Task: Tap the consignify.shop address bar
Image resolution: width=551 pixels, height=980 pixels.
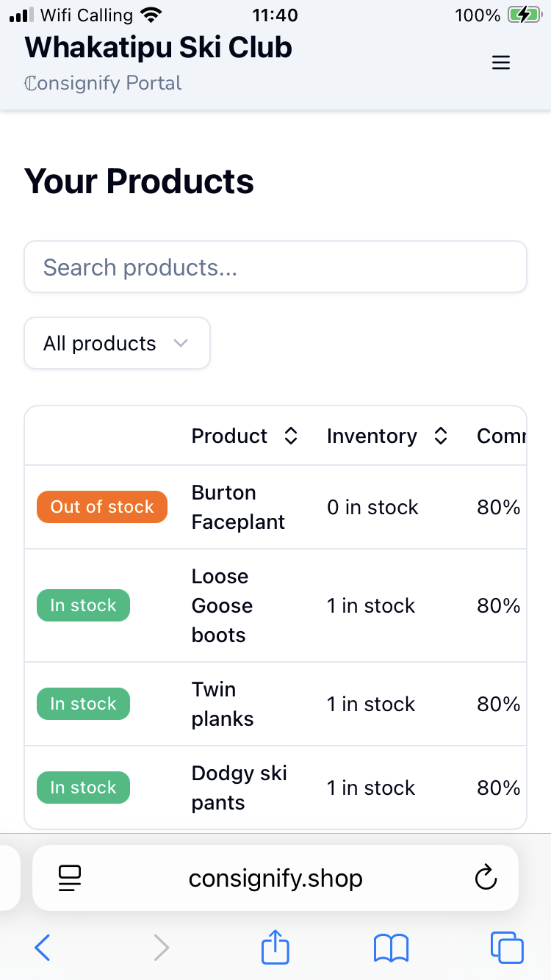Action: [x=275, y=879]
